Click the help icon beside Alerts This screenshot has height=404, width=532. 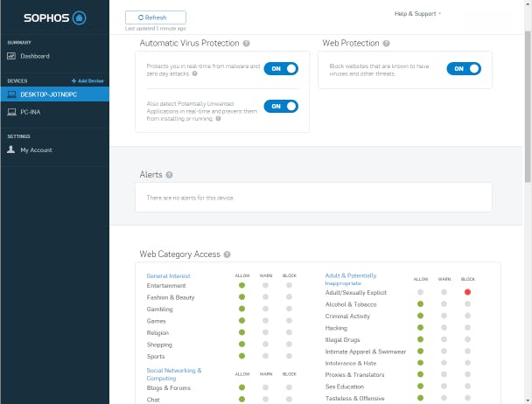169,175
